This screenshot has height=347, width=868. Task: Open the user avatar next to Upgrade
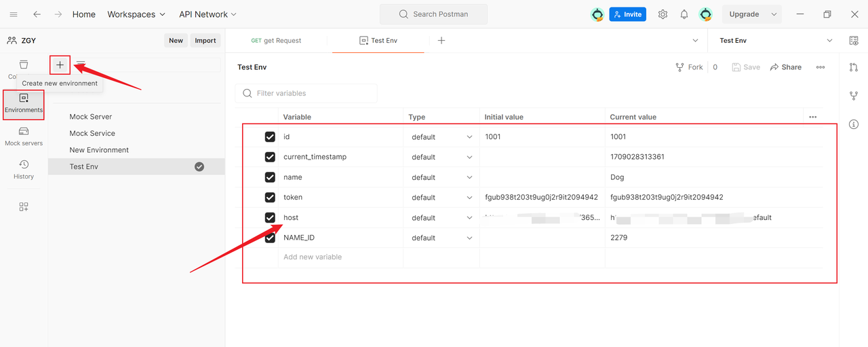coord(706,14)
